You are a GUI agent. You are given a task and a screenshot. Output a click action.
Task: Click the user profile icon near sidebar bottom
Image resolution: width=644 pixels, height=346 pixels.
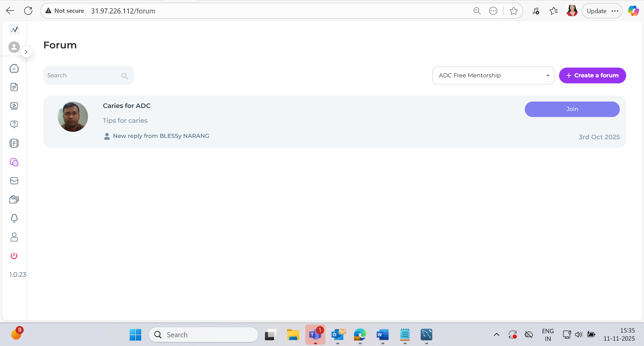tap(14, 237)
